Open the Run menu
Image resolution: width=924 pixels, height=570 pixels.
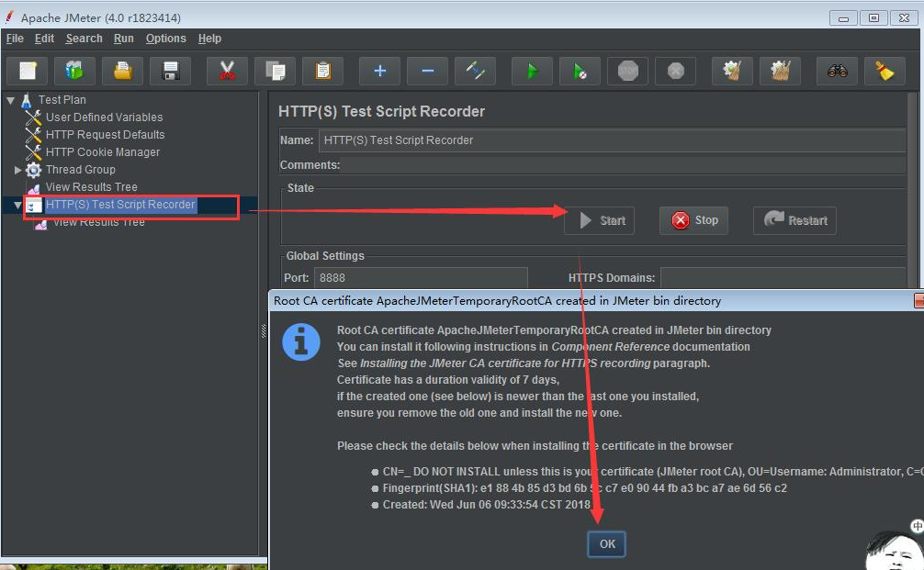(x=124, y=39)
